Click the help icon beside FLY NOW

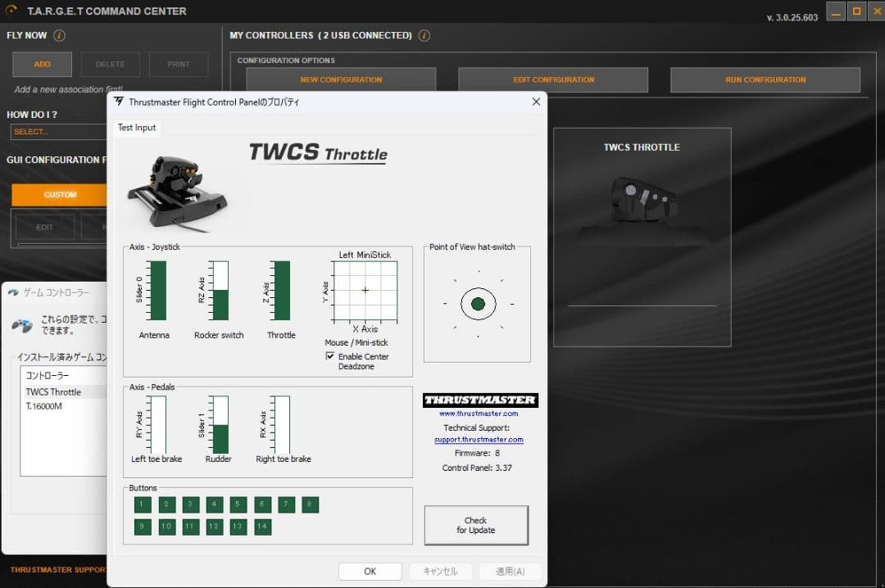(59, 36)
